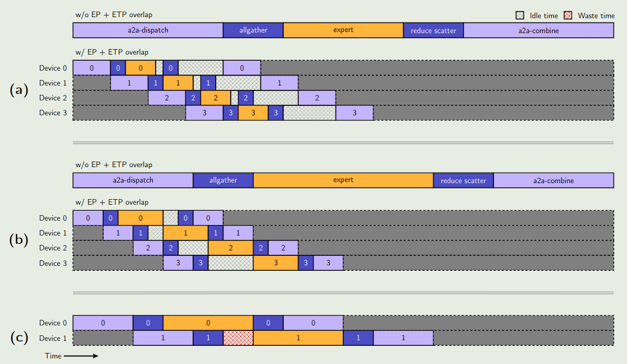Viewport: 627px width, 364px height.
Task: Enable the w/ EP + ETP overlap view
Action: tap(111, 52)
